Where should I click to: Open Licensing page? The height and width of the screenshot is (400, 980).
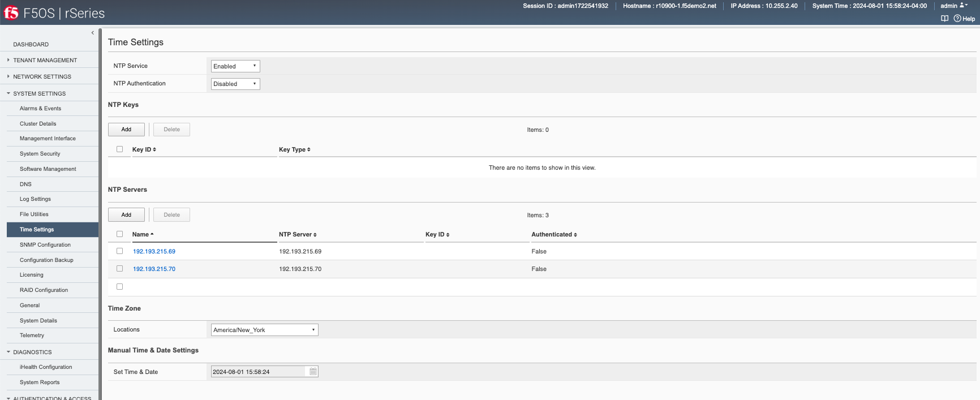(32, 275)
